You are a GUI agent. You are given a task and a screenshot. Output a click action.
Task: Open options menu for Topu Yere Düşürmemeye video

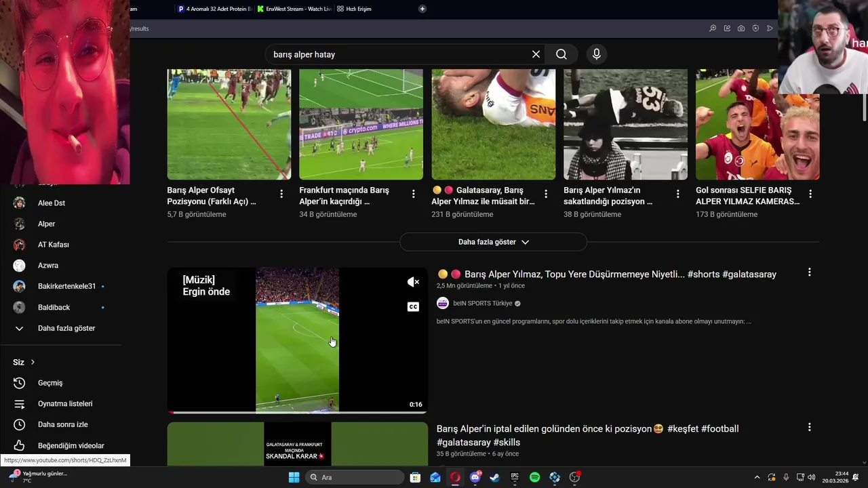[x=809, y=272]
